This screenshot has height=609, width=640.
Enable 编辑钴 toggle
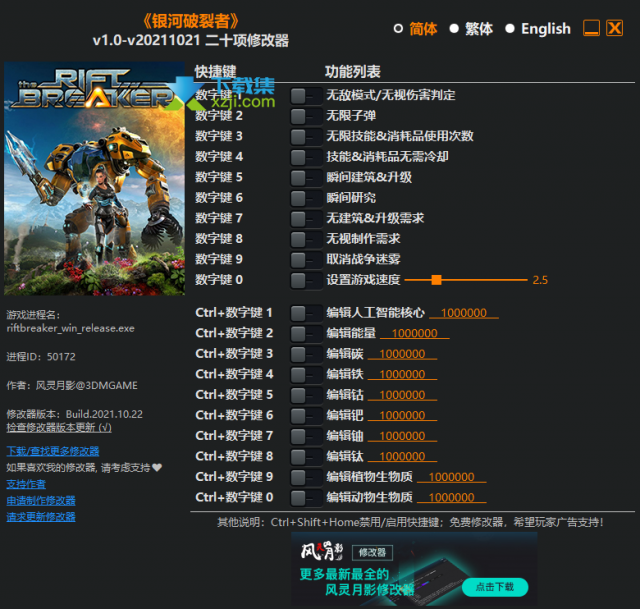pos(306,396)
